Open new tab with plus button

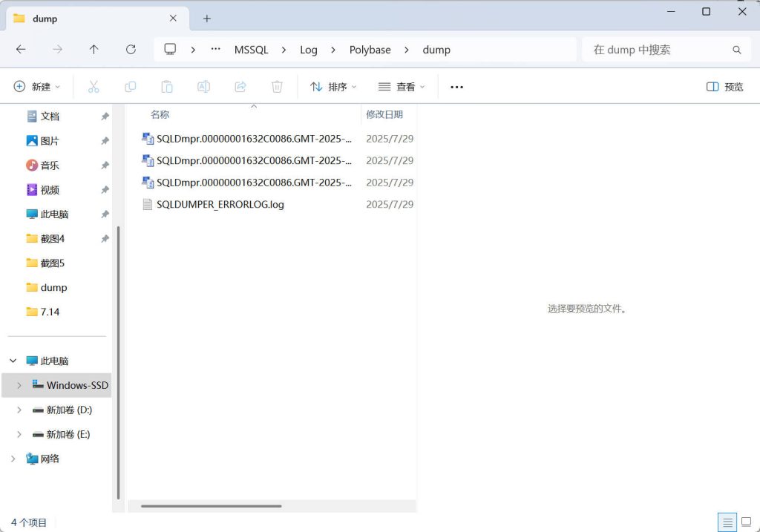tap(207, 19)
